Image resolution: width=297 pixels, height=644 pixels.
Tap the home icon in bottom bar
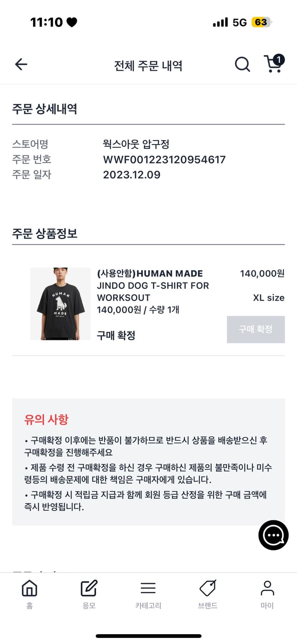pos(29,588)
